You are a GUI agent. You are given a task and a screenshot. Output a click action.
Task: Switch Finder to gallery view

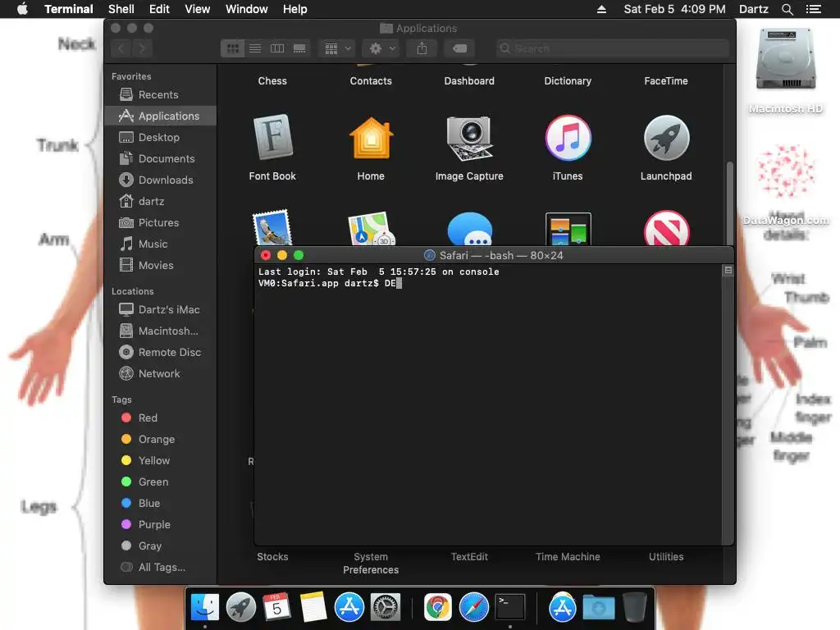pos(299,48)
